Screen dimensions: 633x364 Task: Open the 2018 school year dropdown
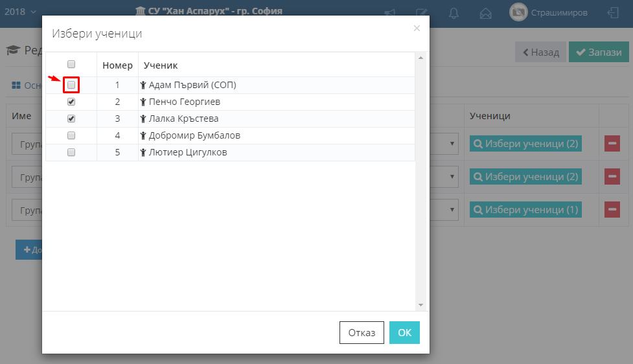[19, 12]
